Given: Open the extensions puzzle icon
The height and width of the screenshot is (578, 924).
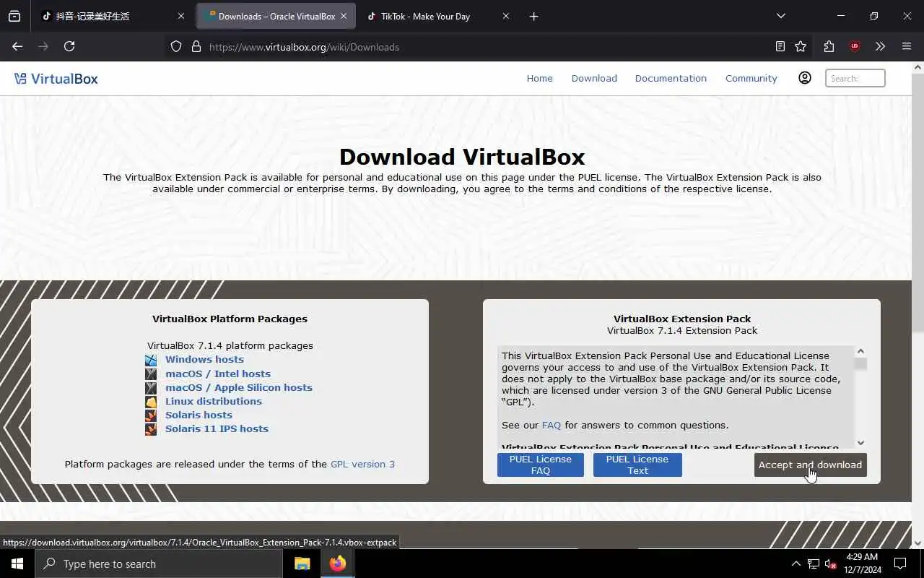Looking at the screenshot, I should point(829,46).
